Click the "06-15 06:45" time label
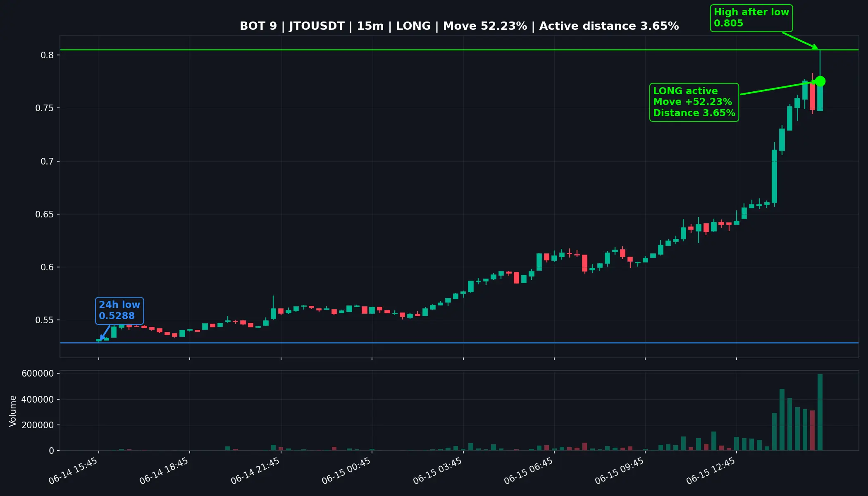Screen dimensions: 868x496 (x=529, y=470)
